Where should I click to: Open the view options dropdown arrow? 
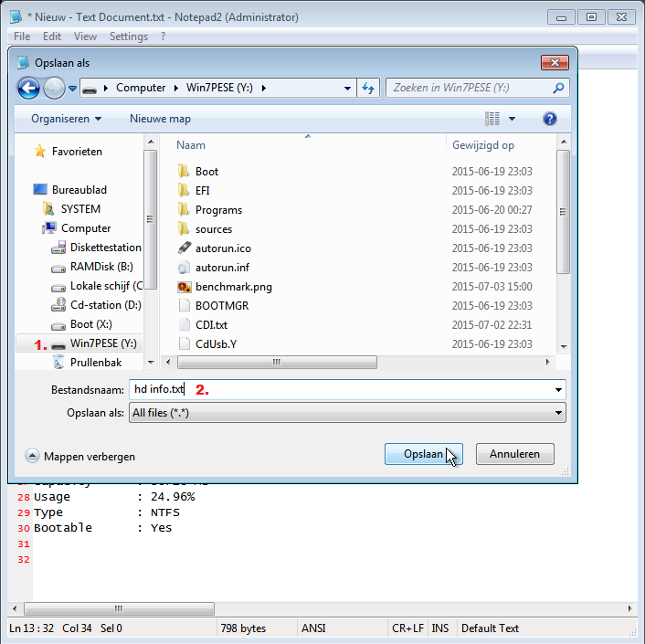513,119
